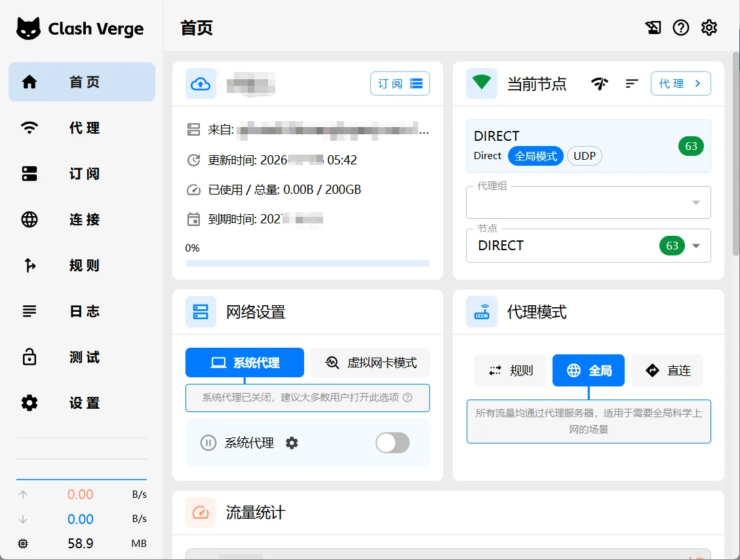740x560 pixels.
Task: Click the 更新时间 refresh clock icon
Action: click(x=193, y=160)
